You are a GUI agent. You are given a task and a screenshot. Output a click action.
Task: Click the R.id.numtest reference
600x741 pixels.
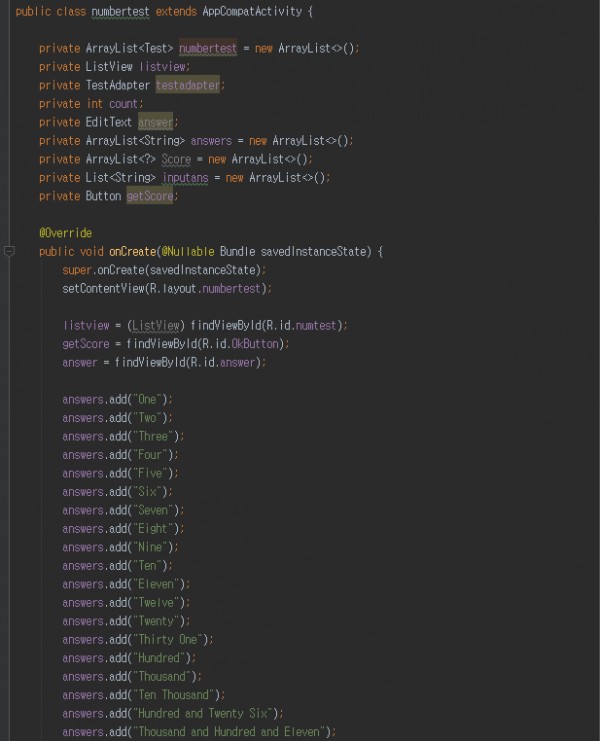(301, 326)
